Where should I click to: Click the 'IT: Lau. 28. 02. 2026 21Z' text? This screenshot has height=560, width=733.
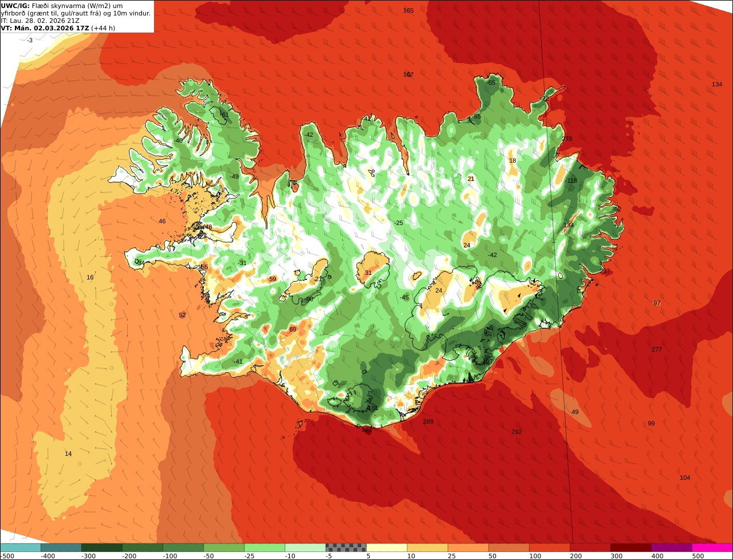pyautogui.click(x=39, y=20)
